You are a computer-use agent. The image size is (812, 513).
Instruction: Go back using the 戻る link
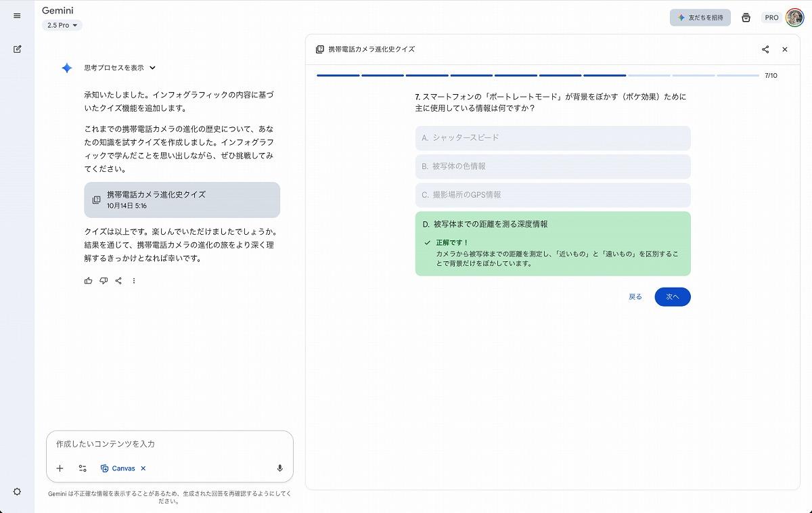[635, 296]
